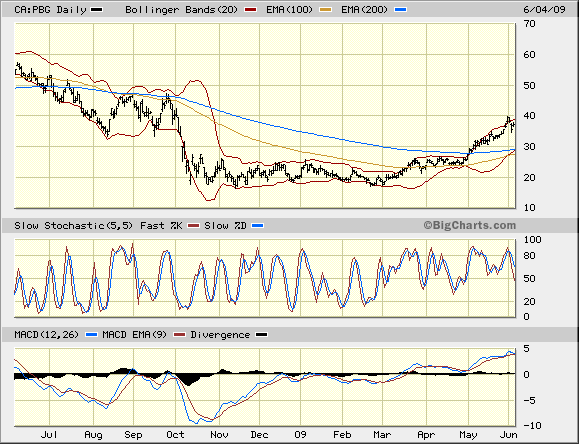Click the tan EMA(100) legend swatch
579x444 pixels.
325,10
